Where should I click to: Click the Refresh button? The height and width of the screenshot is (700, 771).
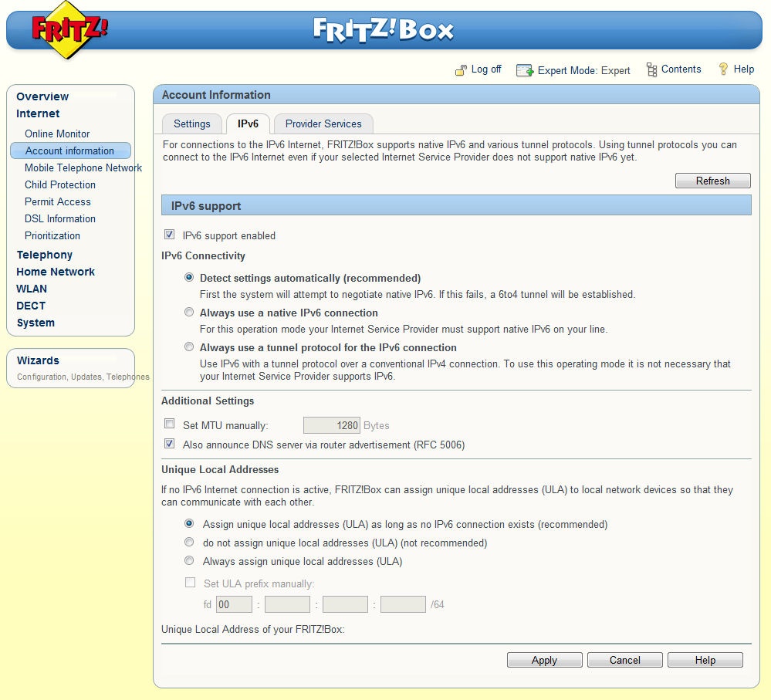(713, 181)
